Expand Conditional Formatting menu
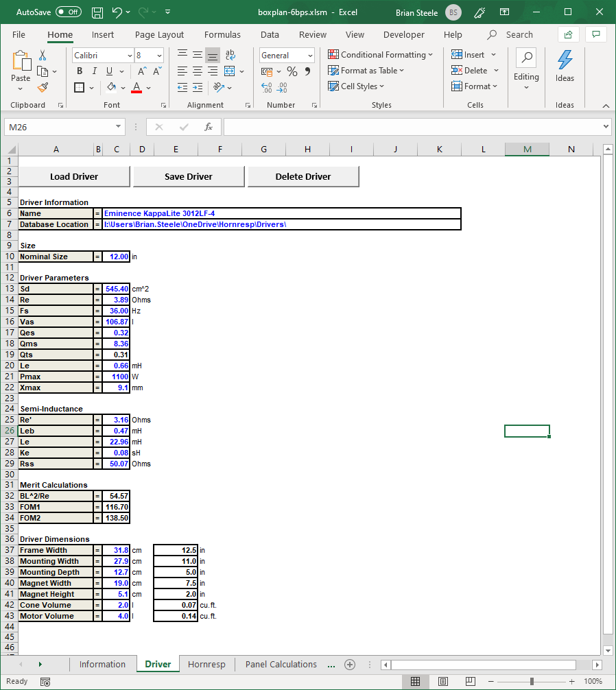Screen dimensions: 616x690 click(381, 55)
